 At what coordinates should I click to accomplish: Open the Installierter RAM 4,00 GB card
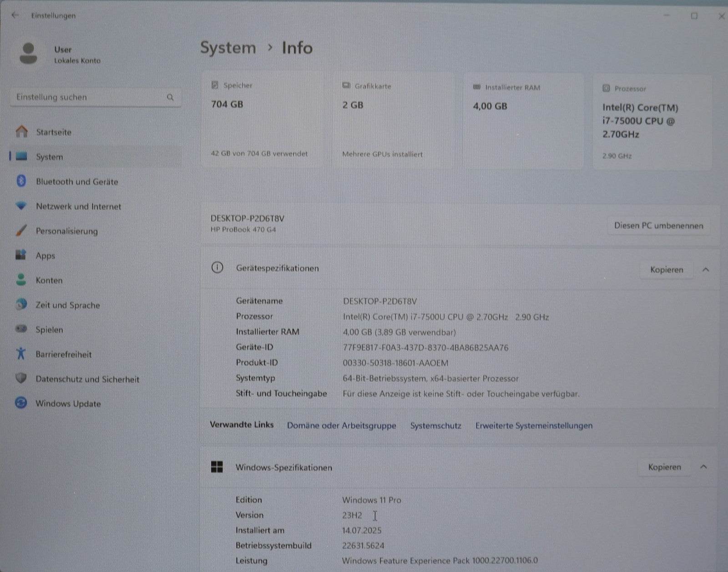523,121
